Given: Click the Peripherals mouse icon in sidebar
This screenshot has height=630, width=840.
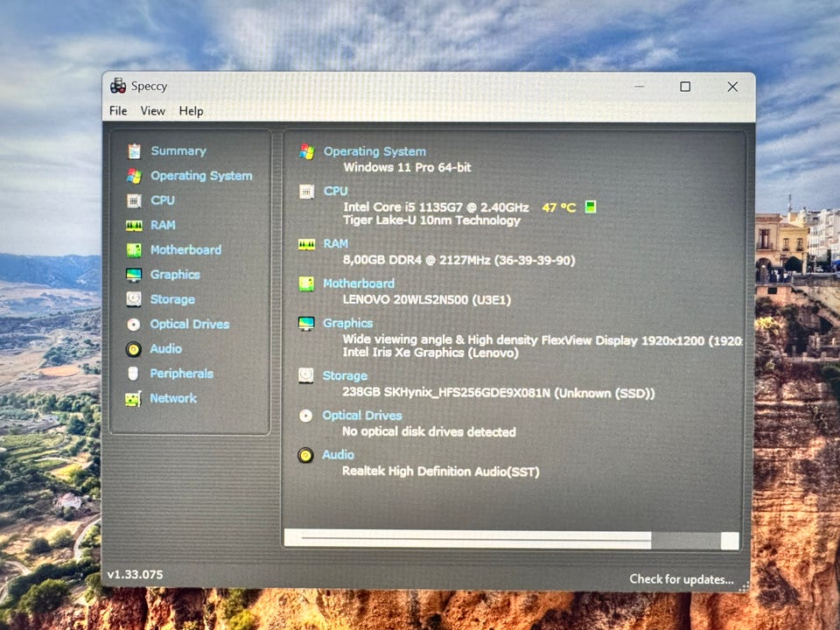Looking at the screenshot, I should click(x=133, y=374).
